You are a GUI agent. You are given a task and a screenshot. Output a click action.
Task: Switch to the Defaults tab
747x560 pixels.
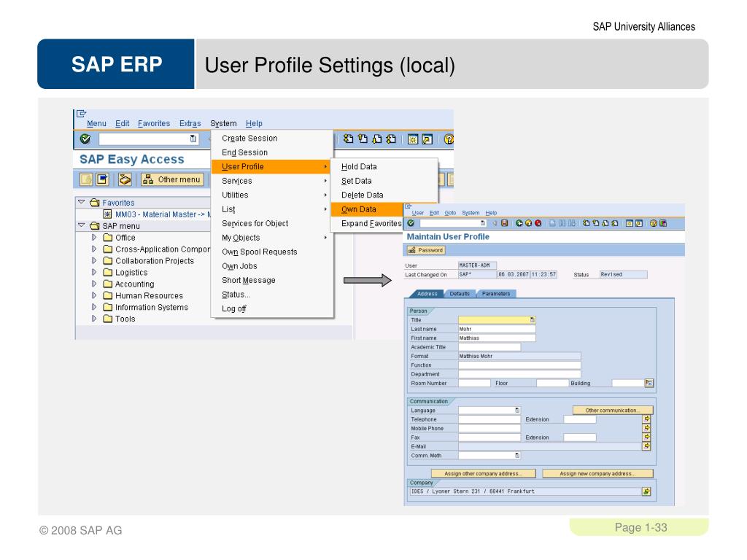coord(460,294)
